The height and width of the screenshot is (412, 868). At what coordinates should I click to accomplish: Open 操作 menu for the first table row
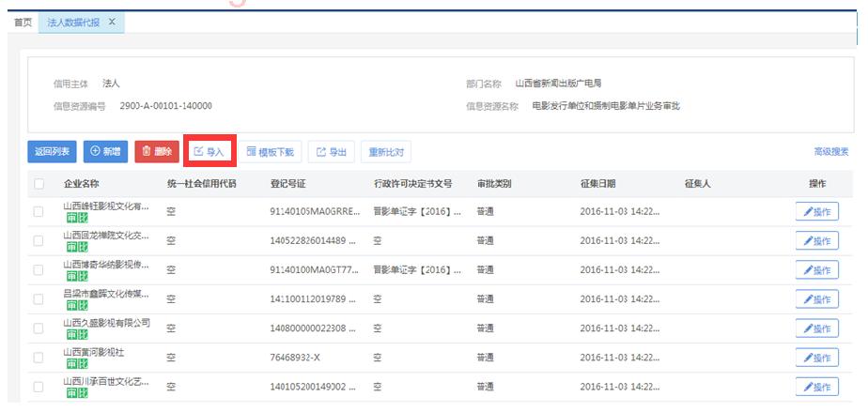(x=816, y=212)
